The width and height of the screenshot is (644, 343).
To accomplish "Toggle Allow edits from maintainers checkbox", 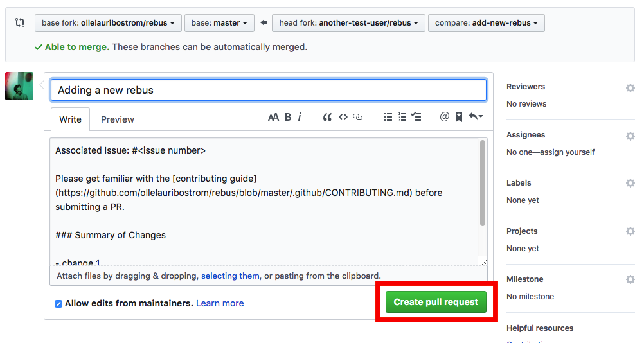I will pos(58,304).
